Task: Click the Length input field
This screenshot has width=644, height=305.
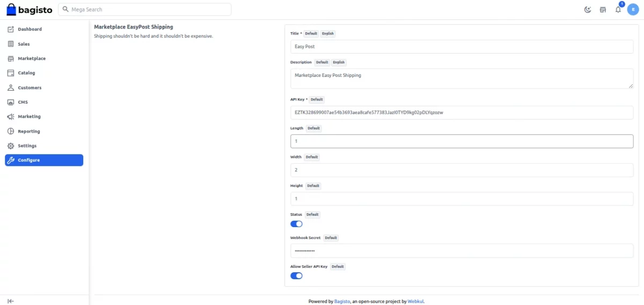Action: tap(462, 141)
